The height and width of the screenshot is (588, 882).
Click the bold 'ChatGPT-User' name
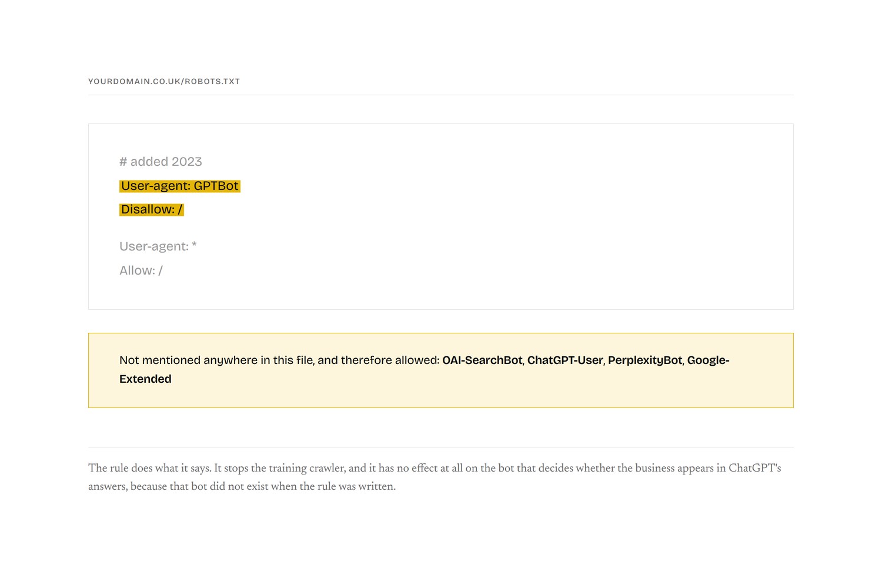565,360
